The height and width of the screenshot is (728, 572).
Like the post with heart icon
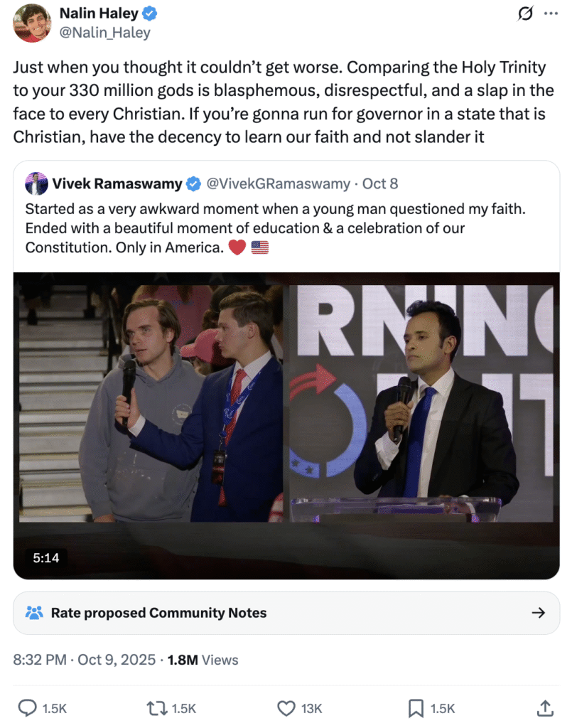(x=286, y=709)
